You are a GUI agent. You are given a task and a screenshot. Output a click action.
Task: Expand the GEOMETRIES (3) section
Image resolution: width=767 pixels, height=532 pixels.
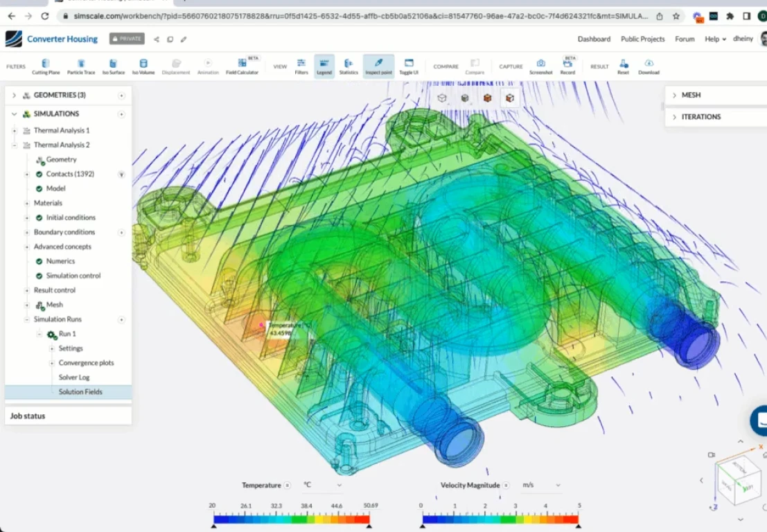click(x=15, y=95)
